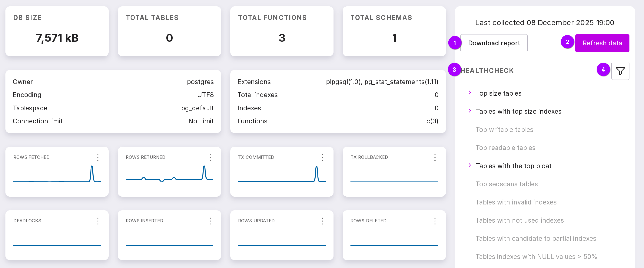Select Tables with invalid indexes item
Image resolution: width=644 pixels, height=268 pixels.
(x=516, y=202)
